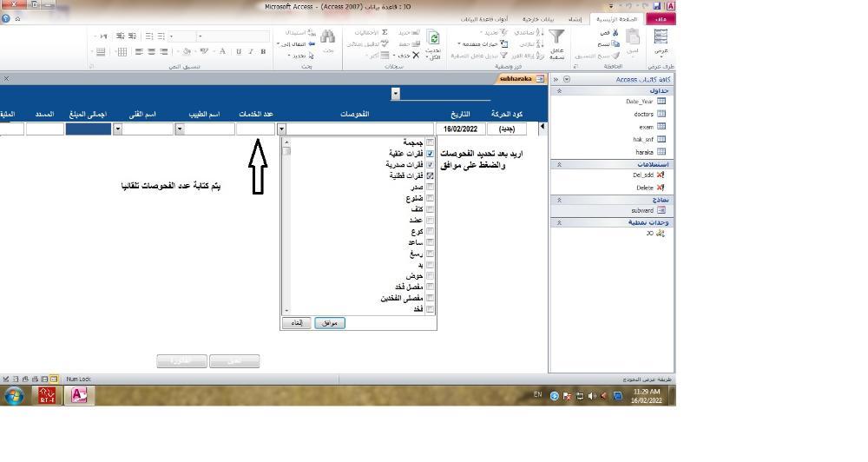Viewport: 868px width, 462px height.
Task: Toggle Bold text formatting
Action: (264, 51)
